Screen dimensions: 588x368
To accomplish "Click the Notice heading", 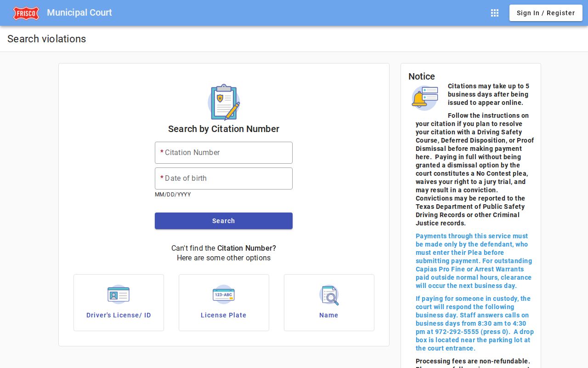I will 422,76.
